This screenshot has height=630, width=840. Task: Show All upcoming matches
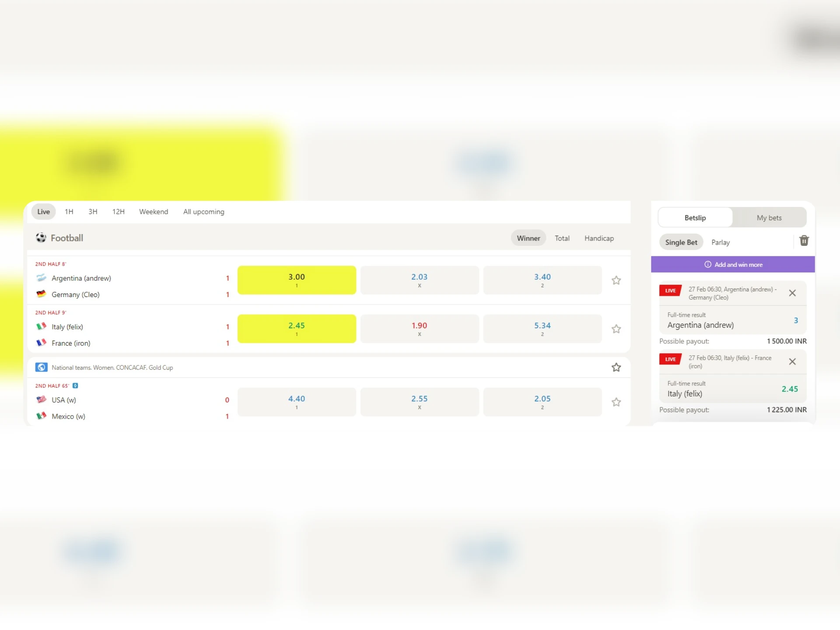pyautogui.click(x=203, y=212)
